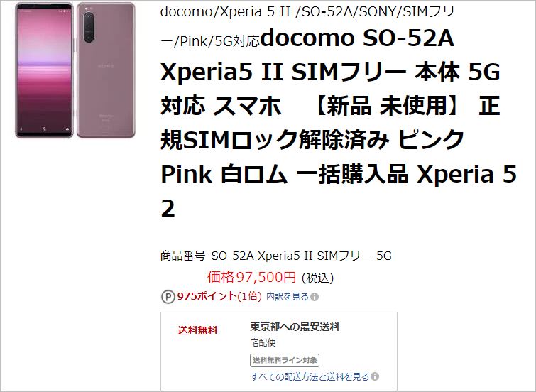Screen dimensions: 536x392
Task: Click the round P point icon
Action: tap(168, 297)
